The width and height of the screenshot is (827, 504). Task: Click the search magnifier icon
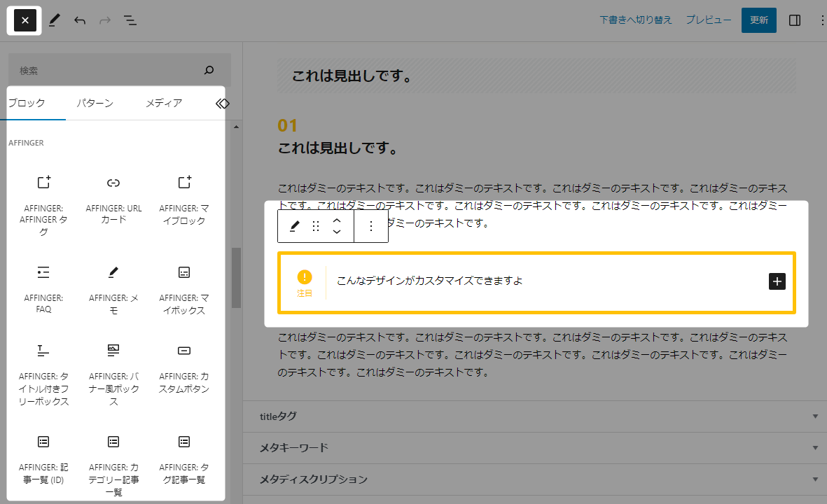pos(209,70)
